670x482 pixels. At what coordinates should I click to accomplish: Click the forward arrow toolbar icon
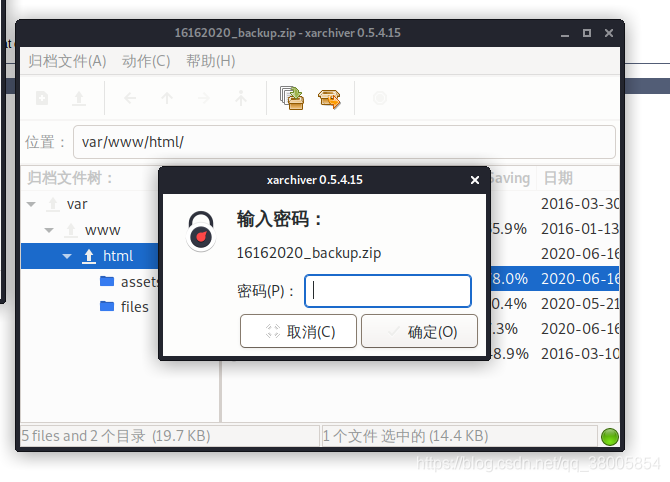[204, 99]
